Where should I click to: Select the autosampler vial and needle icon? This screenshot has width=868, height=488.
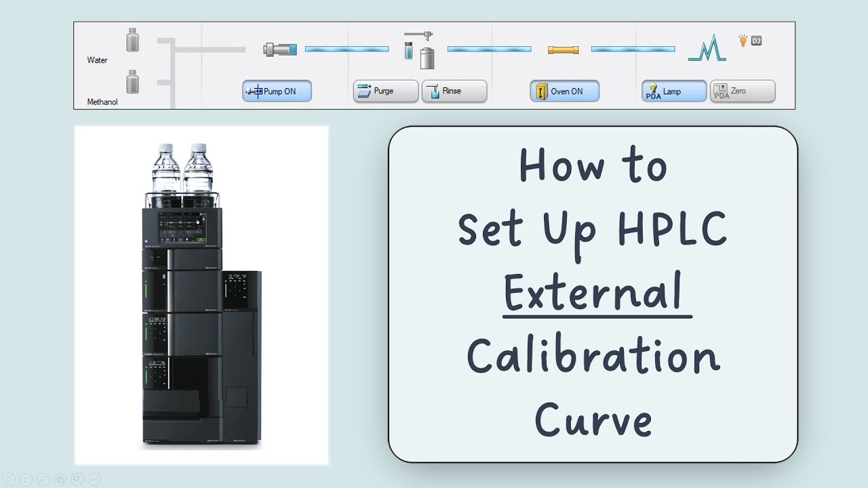coord(420,49)
